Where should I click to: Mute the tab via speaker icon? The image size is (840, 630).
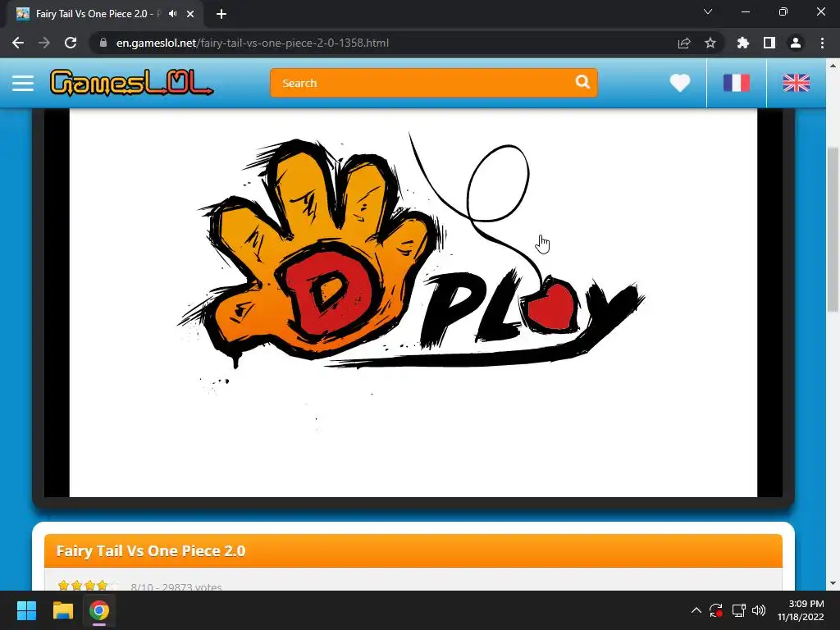(172, 14)
